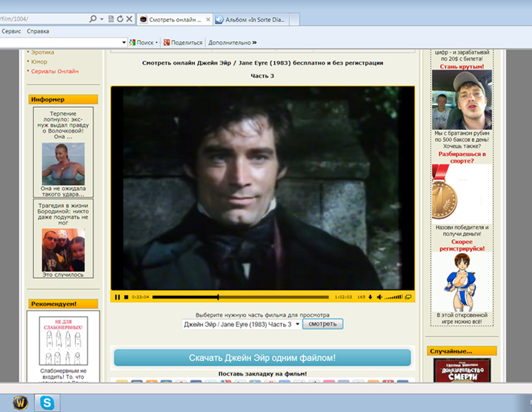Open the Сериалы Онлайн link
Image resolution: width=532 pixels, height=412 pixels.
[55, 71]
